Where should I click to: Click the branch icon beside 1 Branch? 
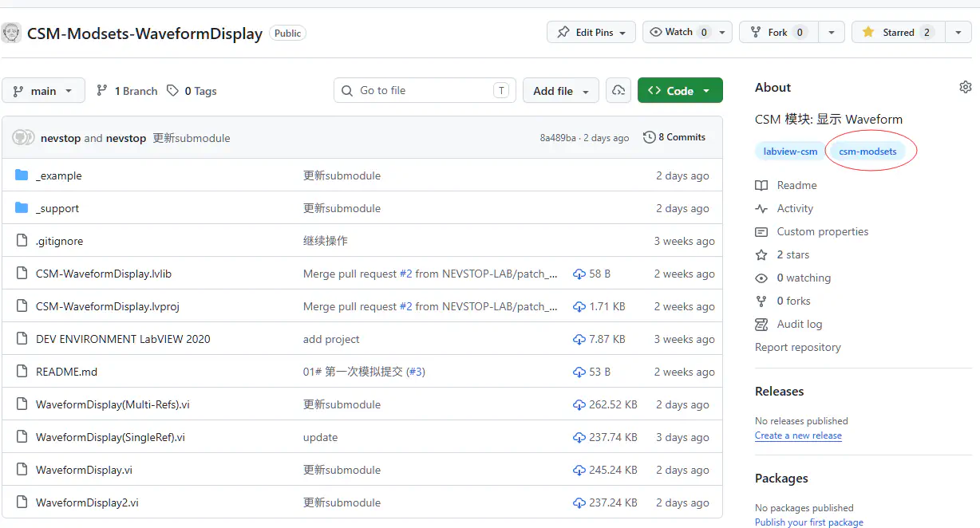101,91
